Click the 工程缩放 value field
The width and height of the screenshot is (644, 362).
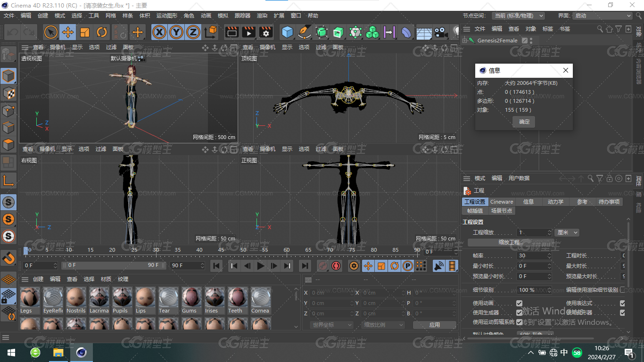pyautogui.click(x=534, y=232)
